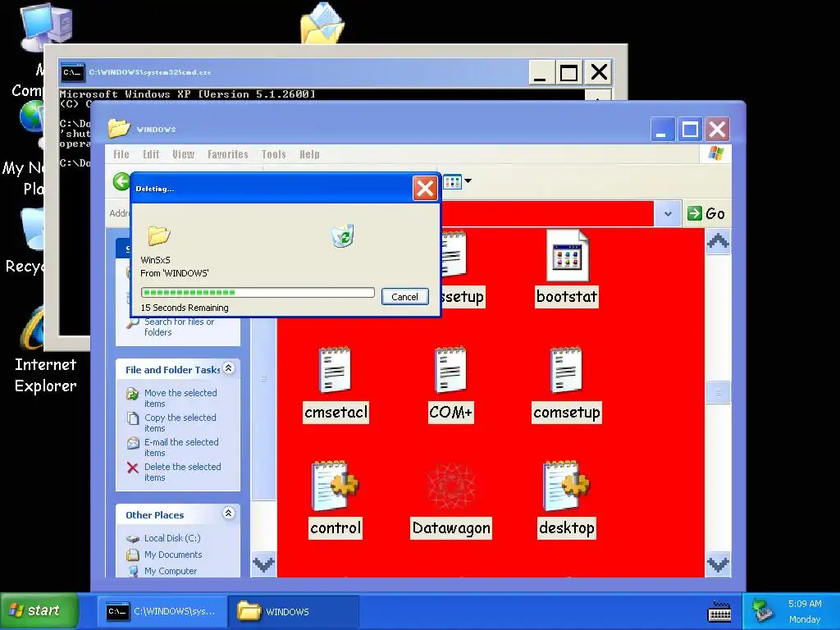Click the e-mail envelope icon
This screenshot has height=630, width=840.
pyautogui.click(x=132, y=443)
